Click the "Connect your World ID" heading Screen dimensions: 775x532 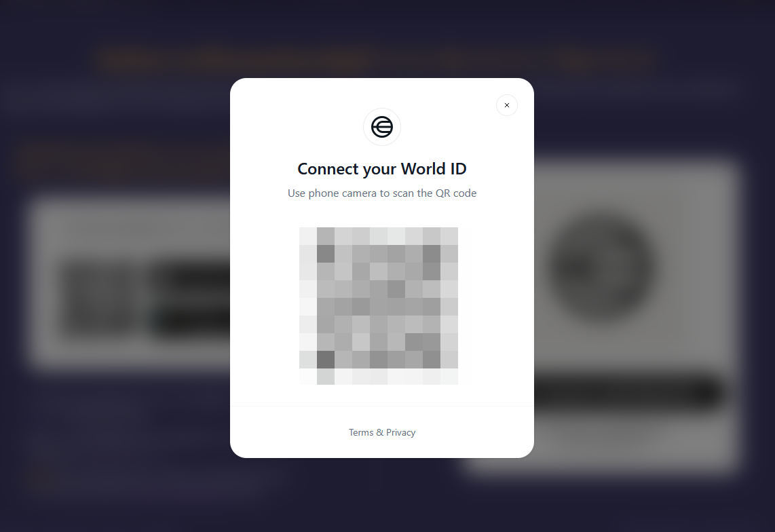[382, 169]
